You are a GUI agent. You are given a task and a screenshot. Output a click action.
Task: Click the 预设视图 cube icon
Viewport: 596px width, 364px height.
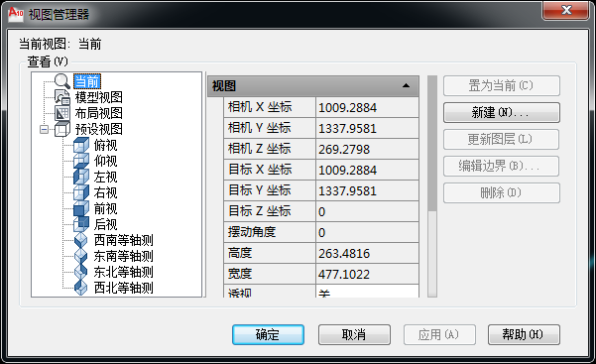(61, 129)
